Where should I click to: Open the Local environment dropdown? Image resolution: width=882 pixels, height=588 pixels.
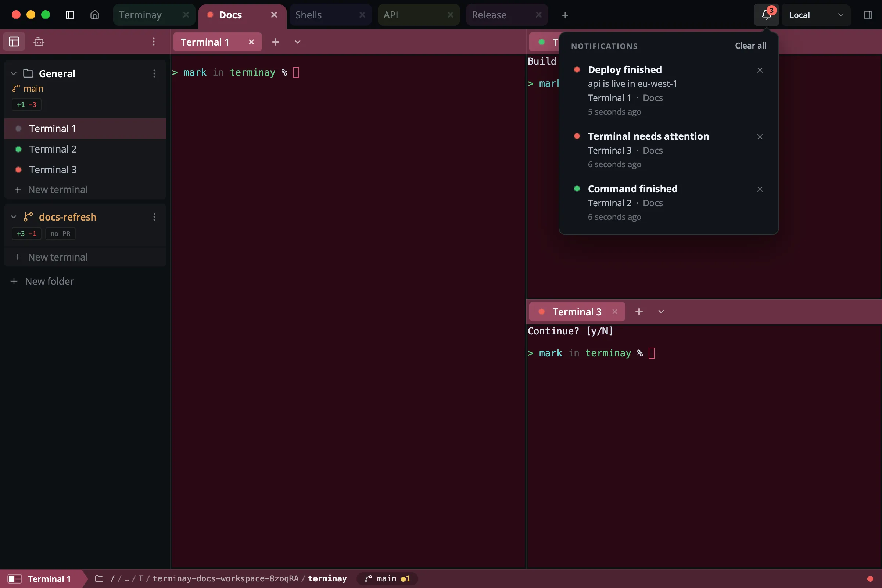tap(816, 15)
